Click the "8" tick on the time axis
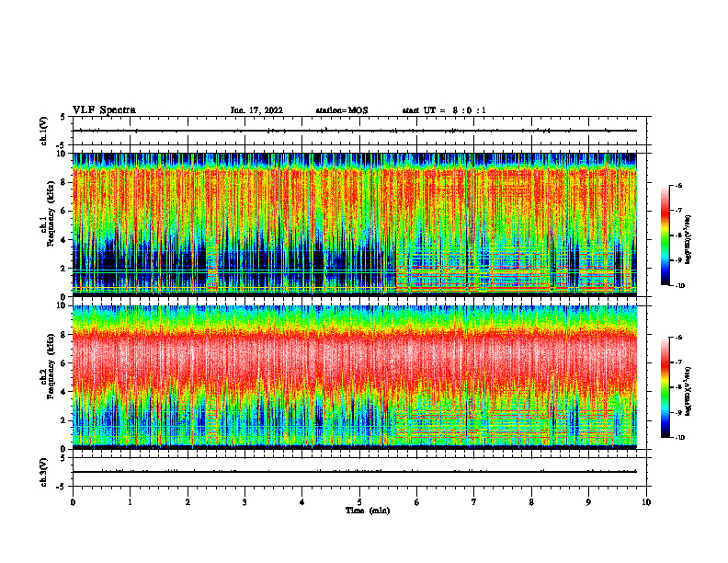728x563 pixels. point(531,502)
